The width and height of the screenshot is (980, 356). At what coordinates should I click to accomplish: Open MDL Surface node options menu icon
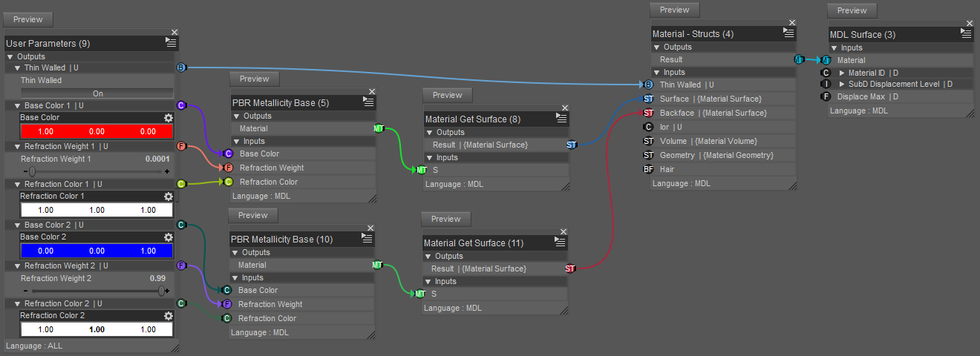(967, 34)
